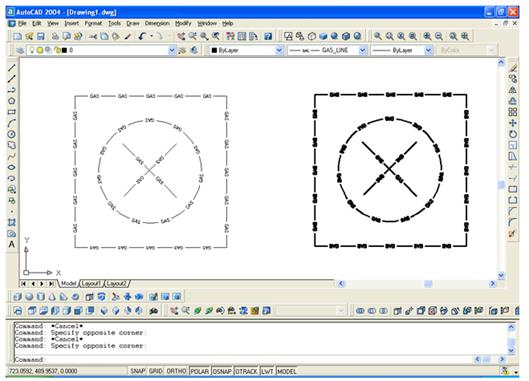
Task: Select the Move tool in modify toolbar
Action: point(512,123)
